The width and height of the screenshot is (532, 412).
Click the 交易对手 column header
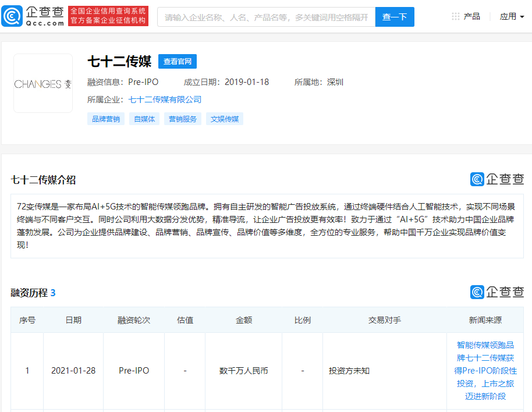(385, 320)
